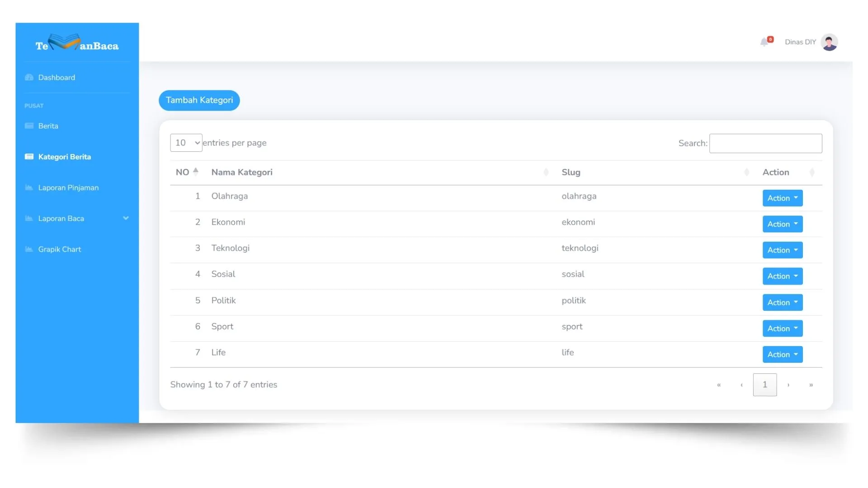Screen dimensions: 868x488
Task: Click the Kategori Berita list icon
Action: [29, 157]
